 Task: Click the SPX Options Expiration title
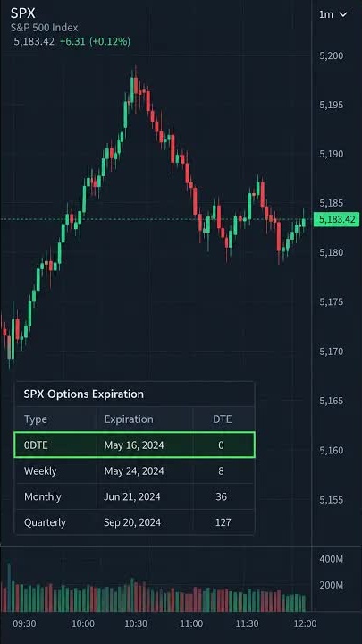84,394
